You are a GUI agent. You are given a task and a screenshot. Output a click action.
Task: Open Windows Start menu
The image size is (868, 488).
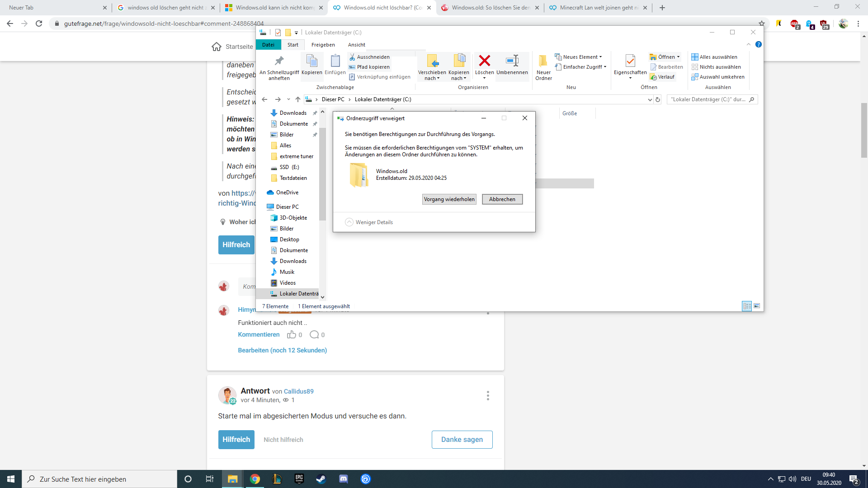pyautogui.click(x=11, y=479)
